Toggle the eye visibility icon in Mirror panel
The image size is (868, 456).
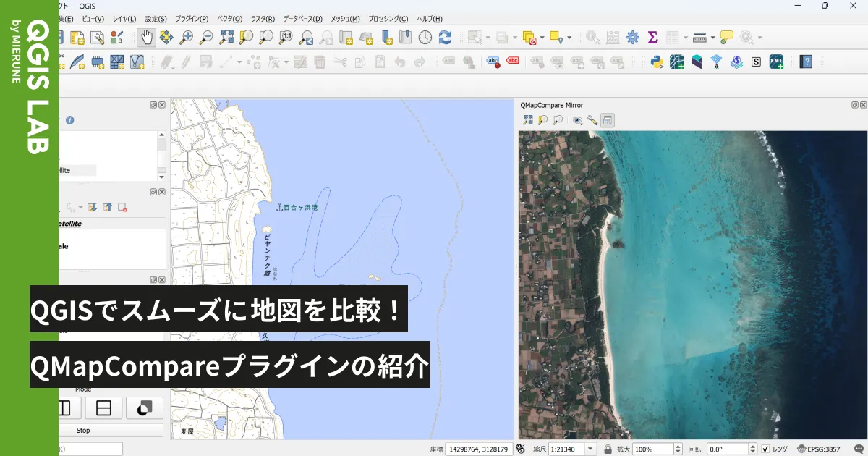(x=576, y=120)
